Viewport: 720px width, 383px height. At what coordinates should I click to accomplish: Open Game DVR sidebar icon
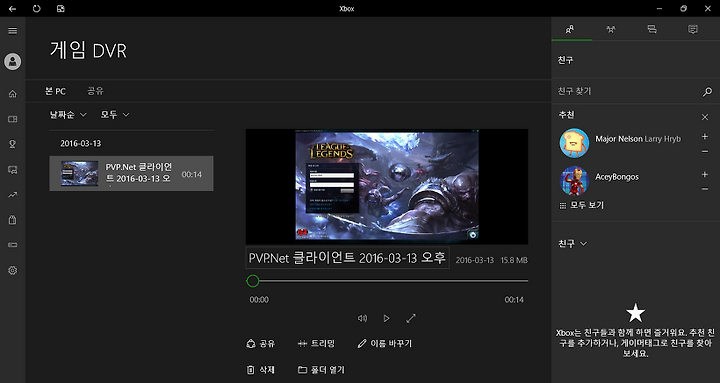point(13,170)
